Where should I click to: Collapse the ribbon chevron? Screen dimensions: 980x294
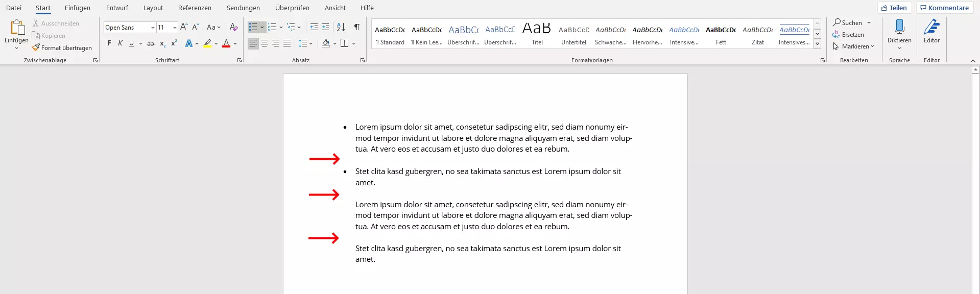point(973,61)
